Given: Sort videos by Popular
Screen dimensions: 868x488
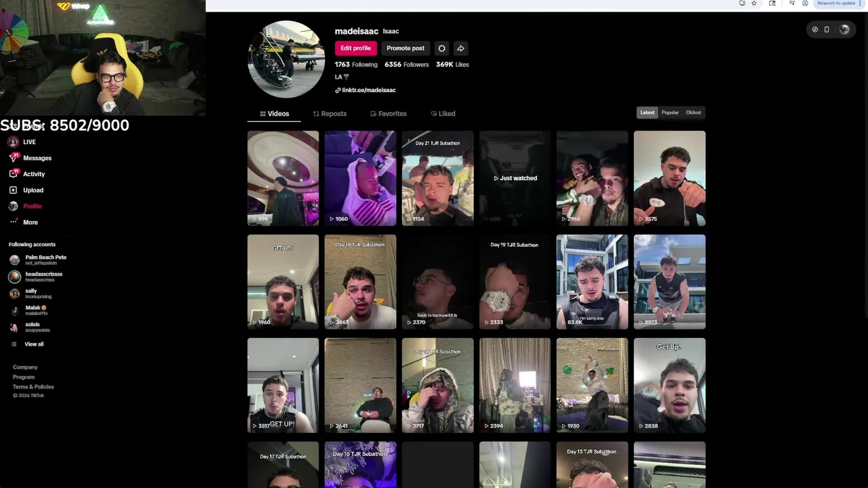Looking at the screenshot, I should click(x=670, y=113).
